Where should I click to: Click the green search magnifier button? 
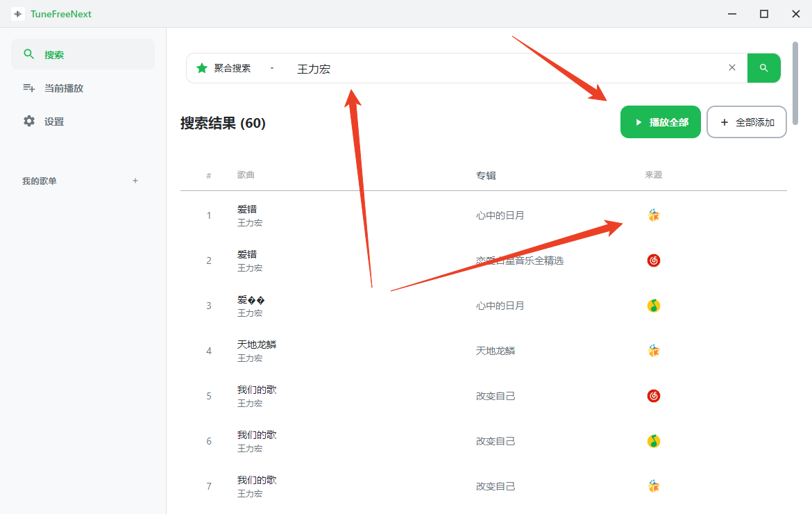(763, 68)
